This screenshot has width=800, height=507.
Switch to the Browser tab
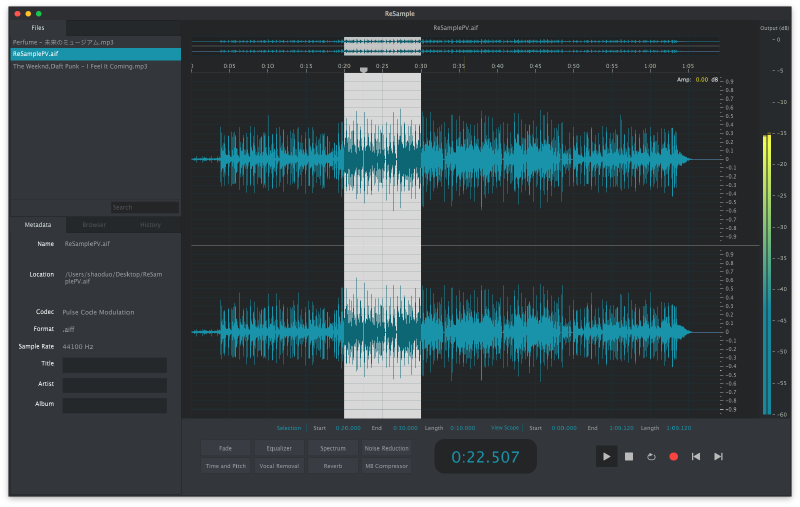click(95, 225)
